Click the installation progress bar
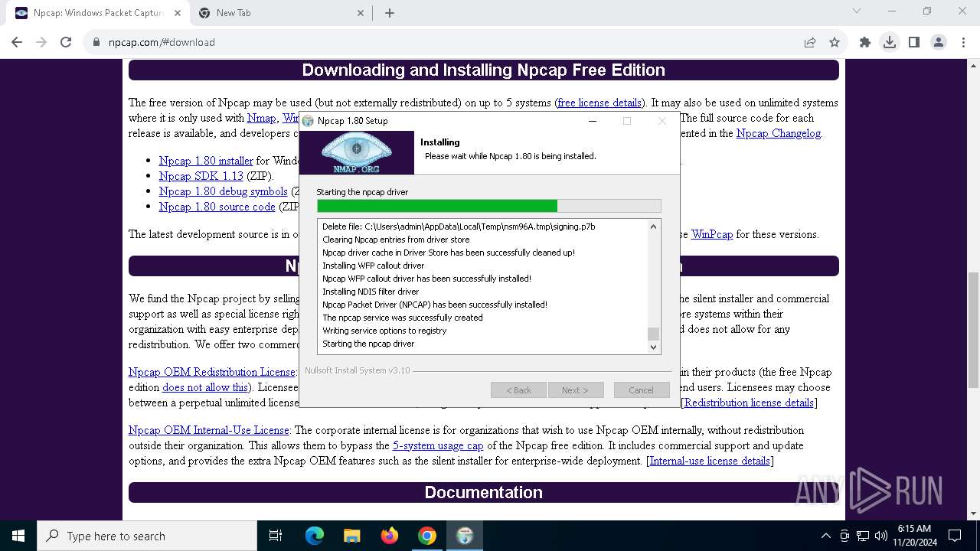Screen dimensions: 980x551 (x=488, y=206)
